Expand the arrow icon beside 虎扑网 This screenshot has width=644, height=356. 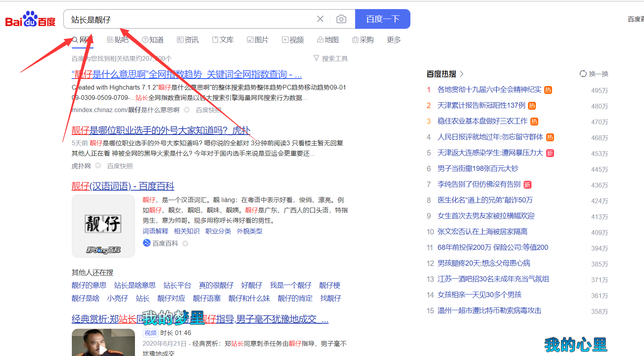(x=98, y=166)
